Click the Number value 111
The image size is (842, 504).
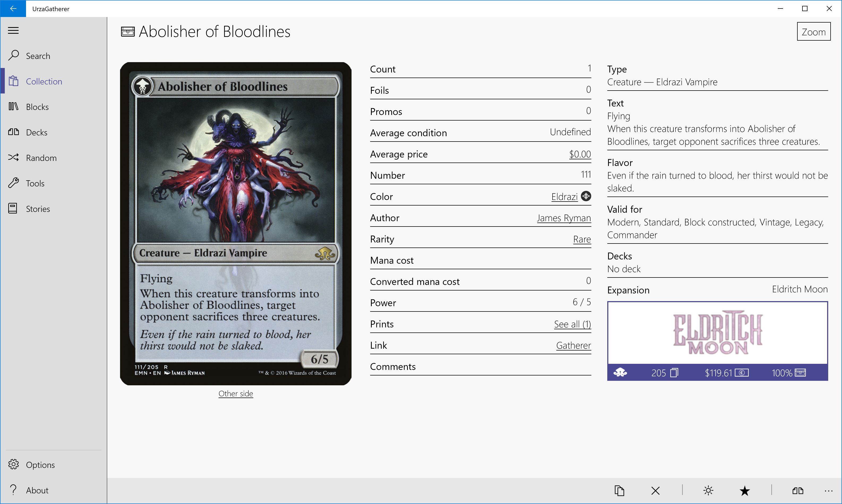[586, 174]
